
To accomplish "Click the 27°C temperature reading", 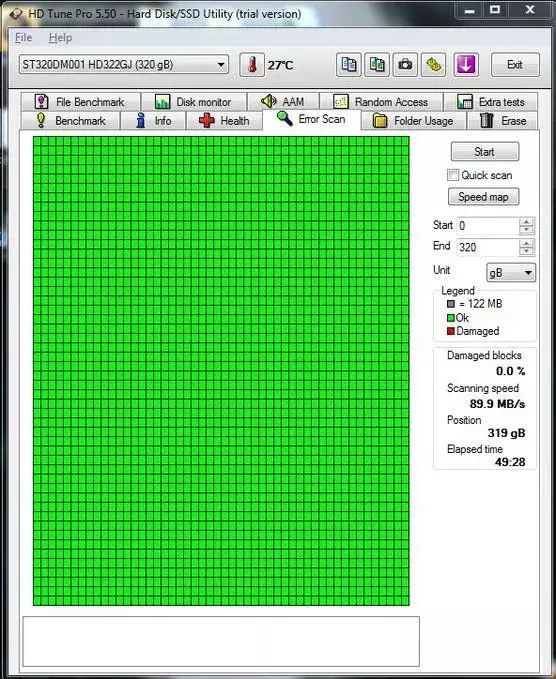I will 280,65.
